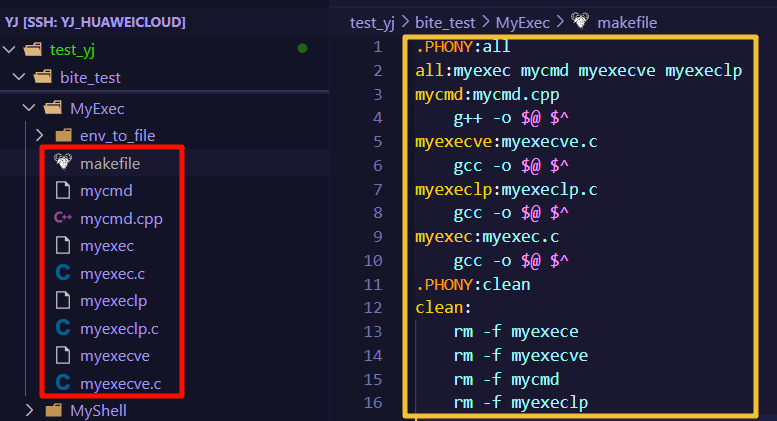Click the env_to_file folder icon
This screenshot has height=421, width=777.
[63, 135]
